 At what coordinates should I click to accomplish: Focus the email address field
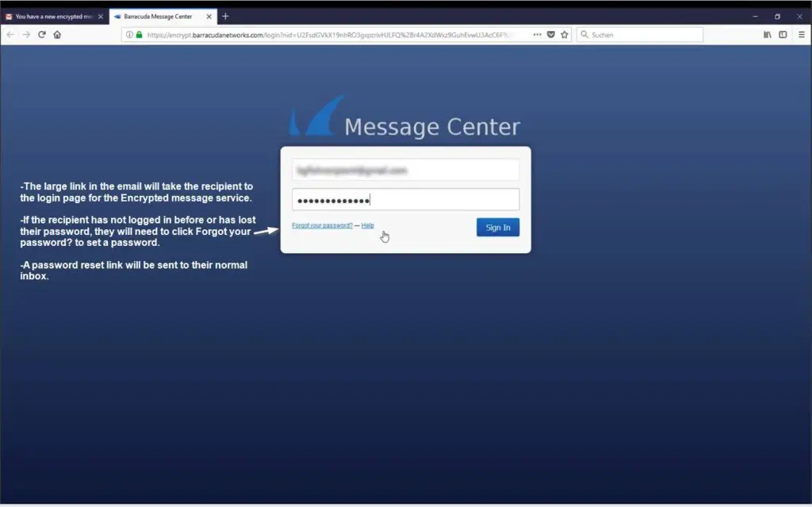coord(405,170)
